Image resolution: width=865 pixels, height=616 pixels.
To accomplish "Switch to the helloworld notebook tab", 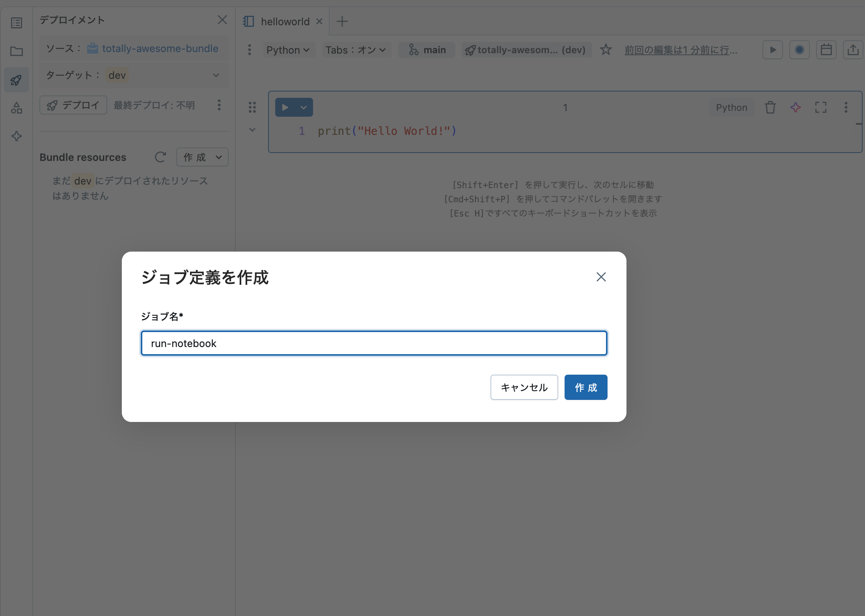I will coord(285,21).
